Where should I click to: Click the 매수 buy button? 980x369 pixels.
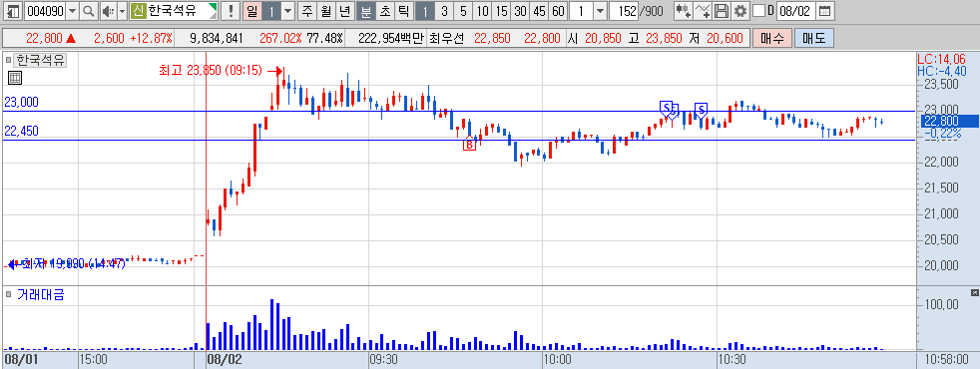[771, 38]
